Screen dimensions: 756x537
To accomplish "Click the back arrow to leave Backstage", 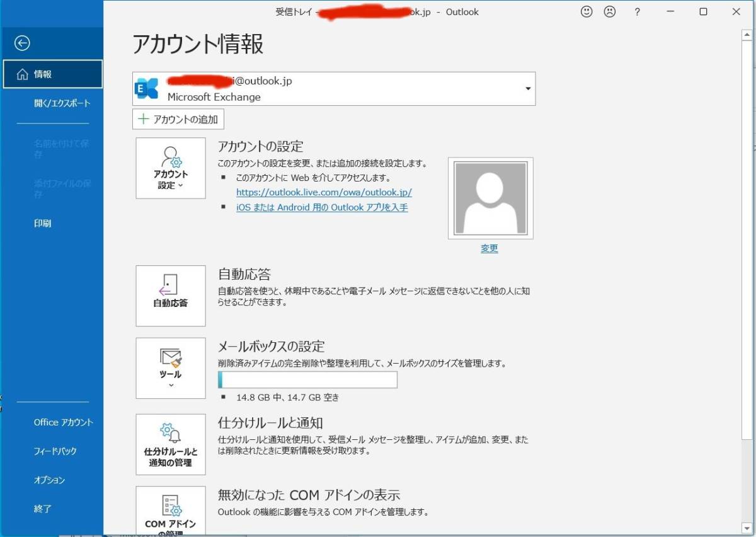I will 23,43.
